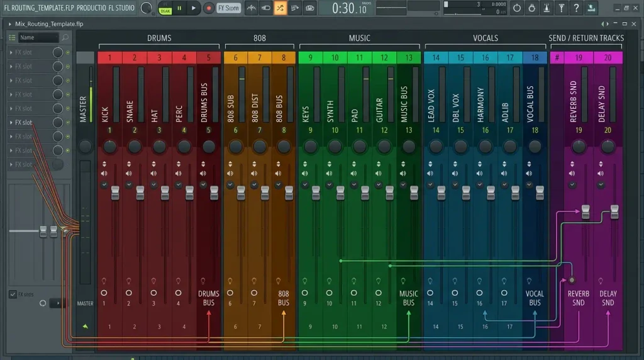This screenshot has width=644, height=360.
Task: Click the DRUMS BUS routing label
Action: click(x=209, y=298)
